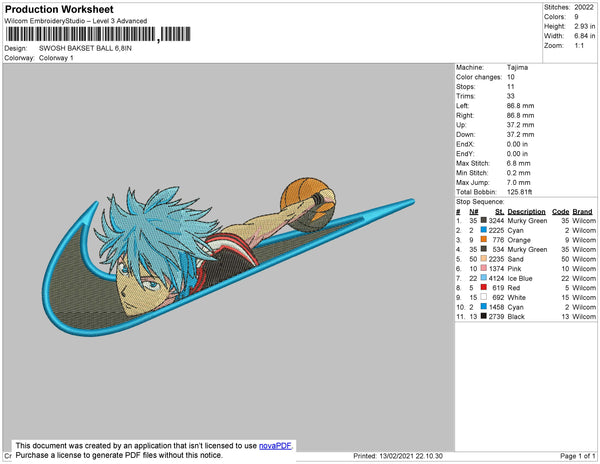This screenshot has width=600, height=464.
Task: Click the Down value '37.2 mm'
Action: tap(520, 134)
